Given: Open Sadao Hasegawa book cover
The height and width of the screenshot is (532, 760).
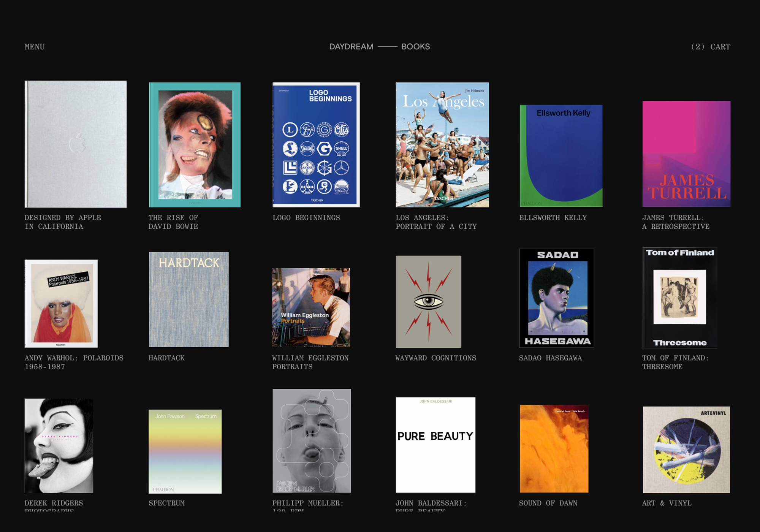Looking at the screenshot, I should [x=557, y=298].
